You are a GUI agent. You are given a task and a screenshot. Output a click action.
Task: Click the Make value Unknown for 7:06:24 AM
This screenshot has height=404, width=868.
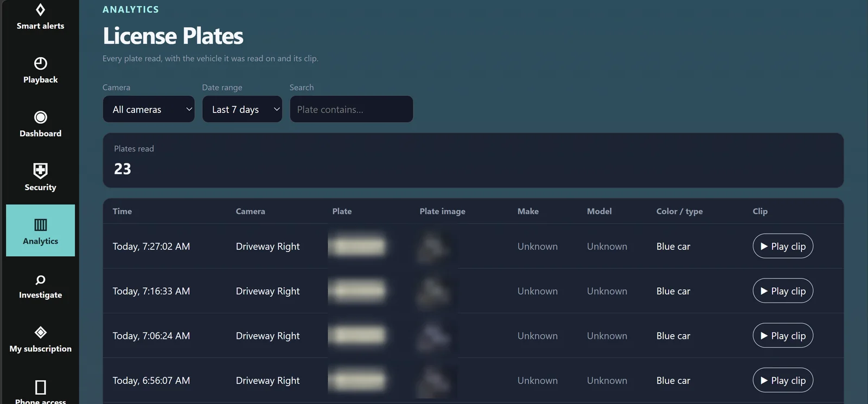[537, 336]
